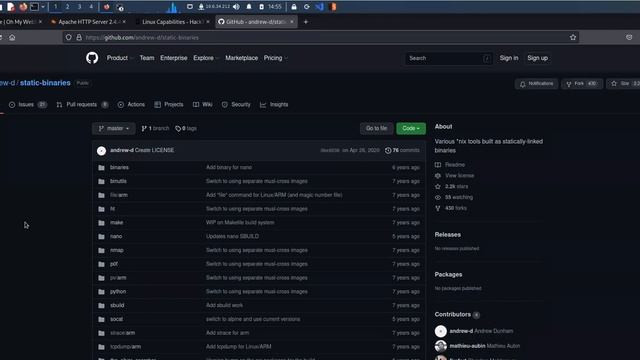Screen dimensions: 640x360
Task: Open 'Updates nano SBUILD' commit message
Action: pos(232,236)
